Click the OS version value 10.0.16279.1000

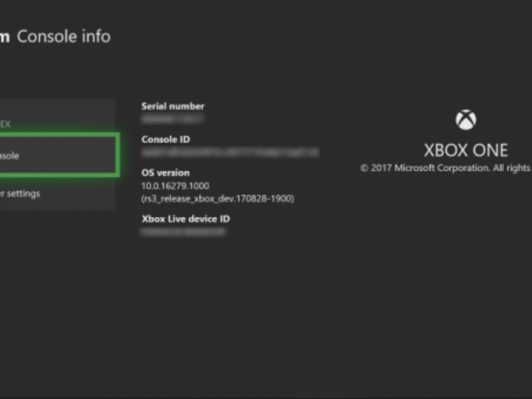coord(175,186)
